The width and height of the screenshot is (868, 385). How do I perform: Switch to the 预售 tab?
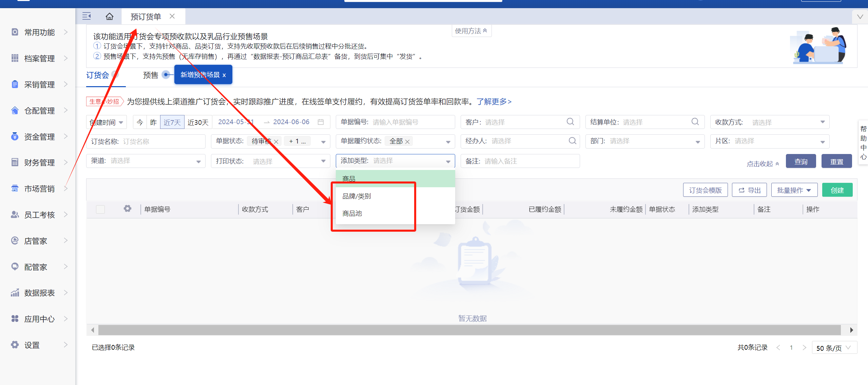click(x=150, y=75)
